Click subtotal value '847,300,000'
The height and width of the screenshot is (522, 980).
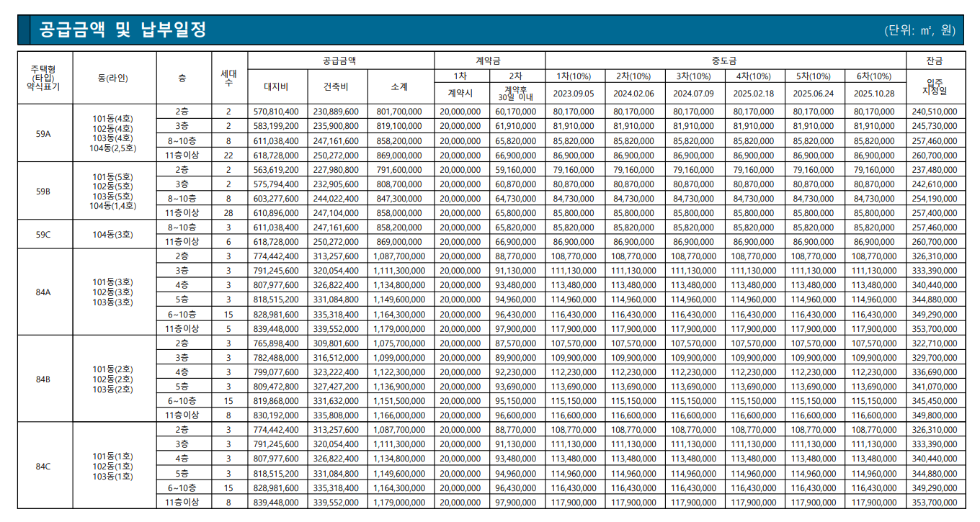pos(399,199)
